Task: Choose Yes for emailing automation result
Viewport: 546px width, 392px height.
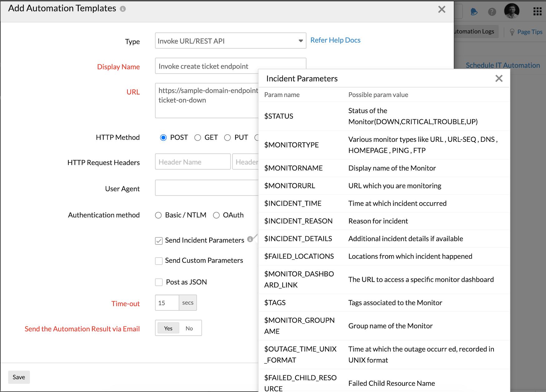Action: pyautogui.click(x=168, y=328)
